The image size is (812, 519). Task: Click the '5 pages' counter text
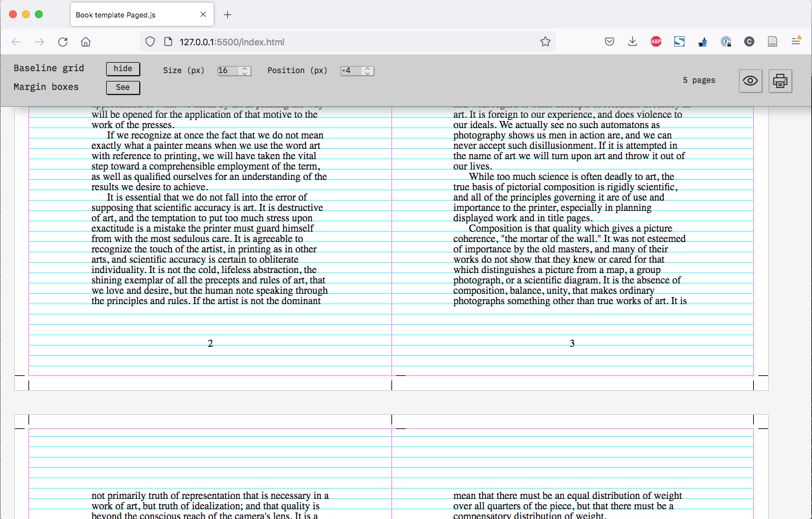point(699,80)
